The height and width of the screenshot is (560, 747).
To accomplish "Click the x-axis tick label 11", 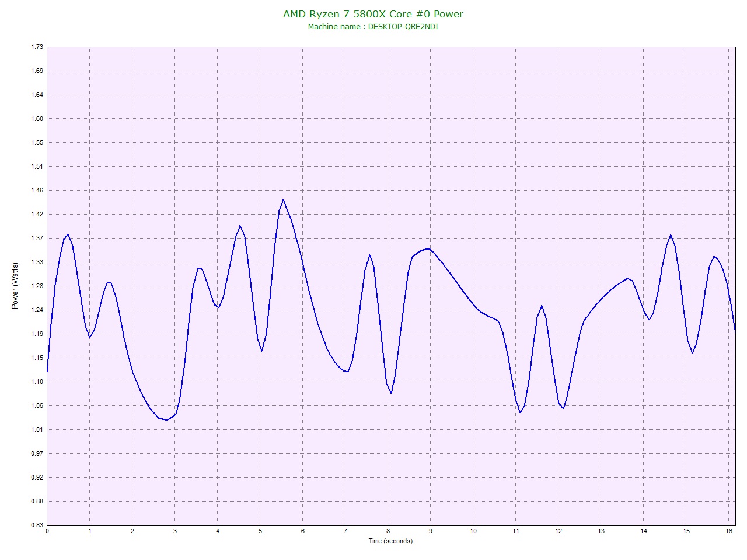I will (x=516, y=531).
